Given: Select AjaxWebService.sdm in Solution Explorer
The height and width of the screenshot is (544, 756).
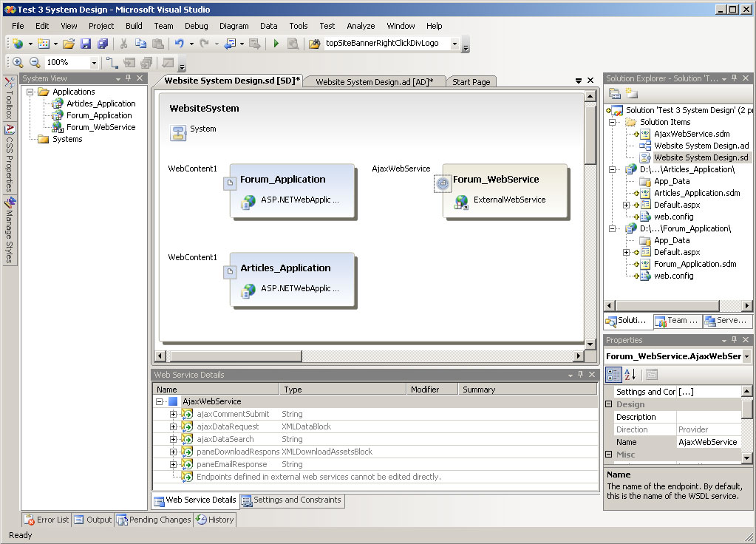Looking at the screenshot, I should (x=692, y=134).
